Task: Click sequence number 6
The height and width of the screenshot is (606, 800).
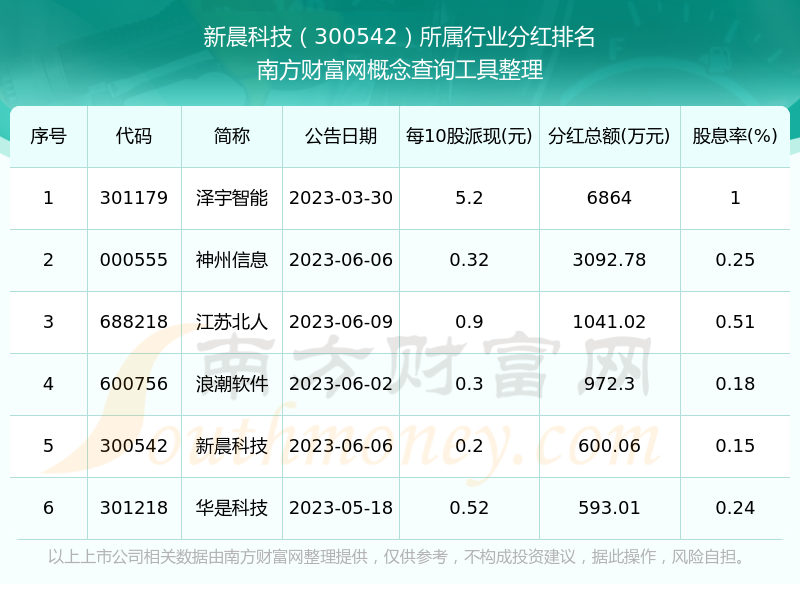Action: coord(48,508)
